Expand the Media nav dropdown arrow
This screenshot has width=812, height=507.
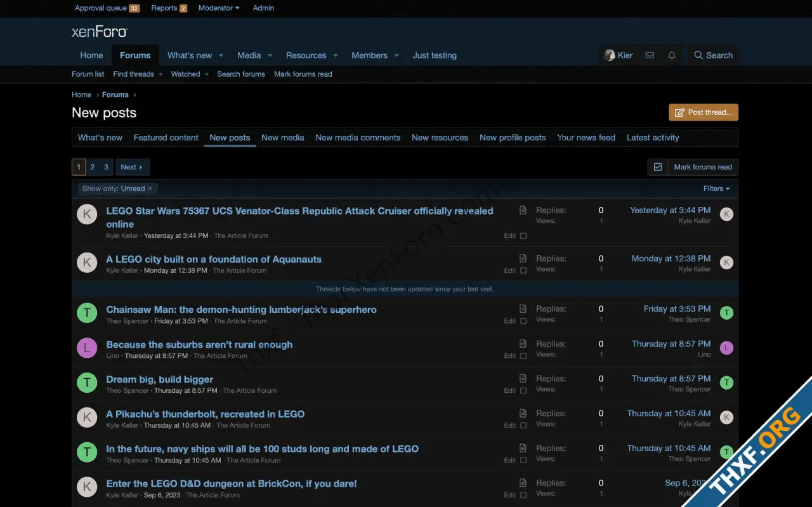point(270,56)
